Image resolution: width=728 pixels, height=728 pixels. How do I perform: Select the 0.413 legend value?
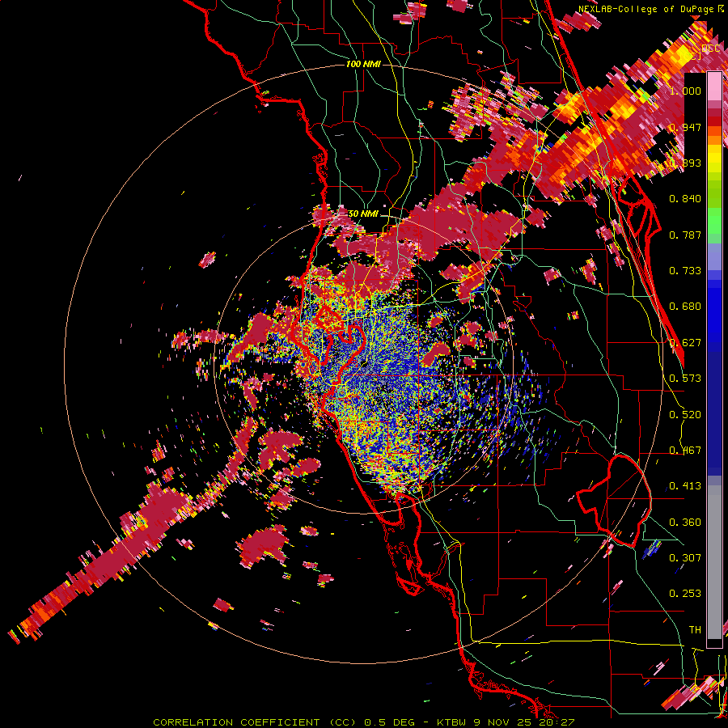click(x=685, y=486)
